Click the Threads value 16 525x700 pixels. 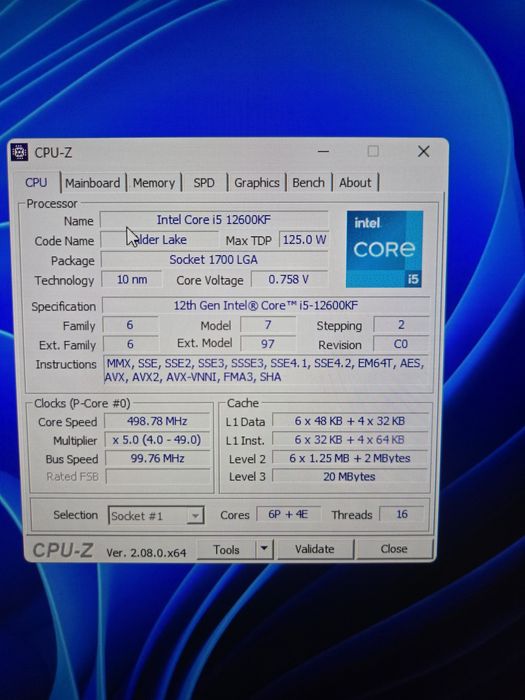[x=402, y=514]
